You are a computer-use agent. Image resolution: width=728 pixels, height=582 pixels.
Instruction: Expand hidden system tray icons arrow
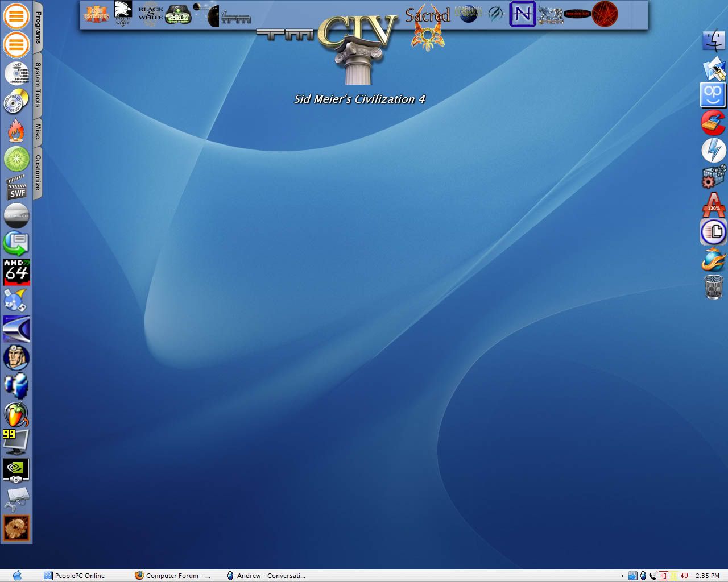[622, 576]
